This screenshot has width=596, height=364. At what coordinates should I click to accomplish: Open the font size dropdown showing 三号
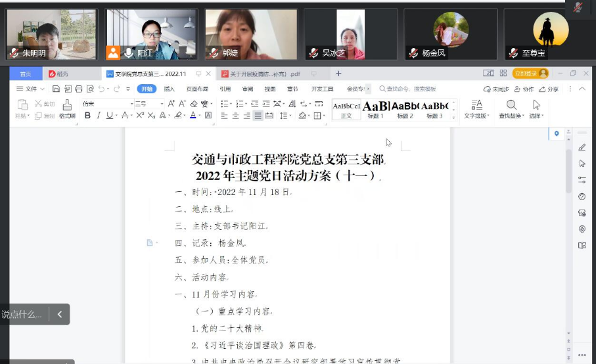149,103
